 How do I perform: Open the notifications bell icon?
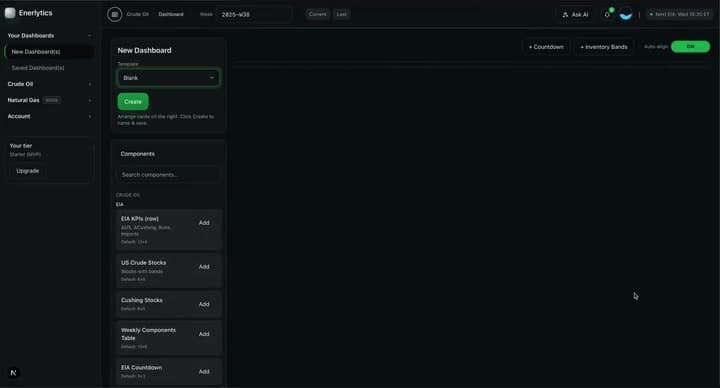[x=607, y=15]
